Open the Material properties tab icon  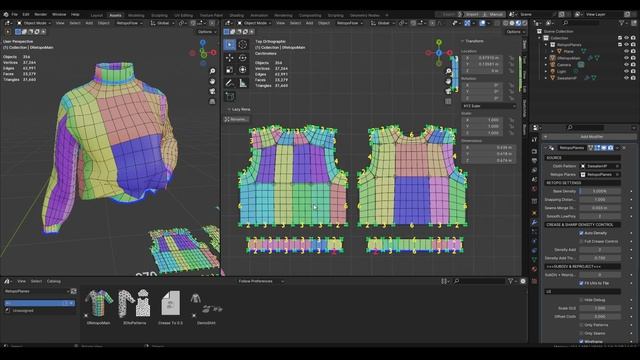point(534,269)
